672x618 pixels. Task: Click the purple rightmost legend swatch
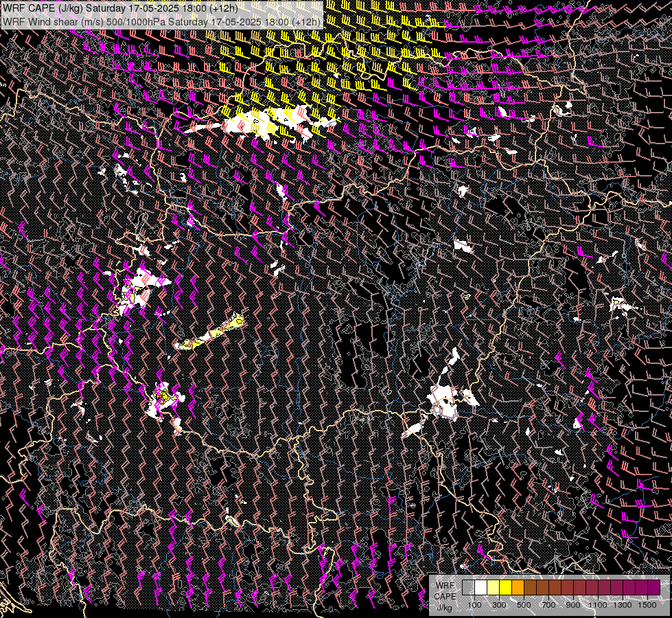tap(653, 587)
